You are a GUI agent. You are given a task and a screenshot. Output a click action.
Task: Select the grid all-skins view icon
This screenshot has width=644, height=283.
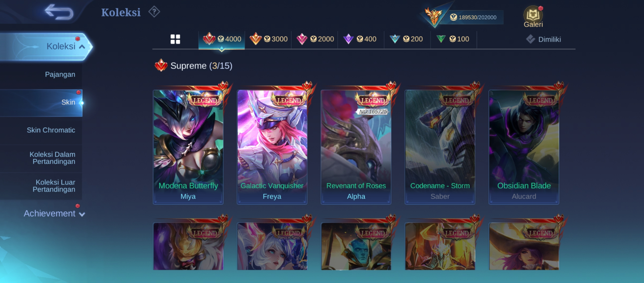click(175, 39)
